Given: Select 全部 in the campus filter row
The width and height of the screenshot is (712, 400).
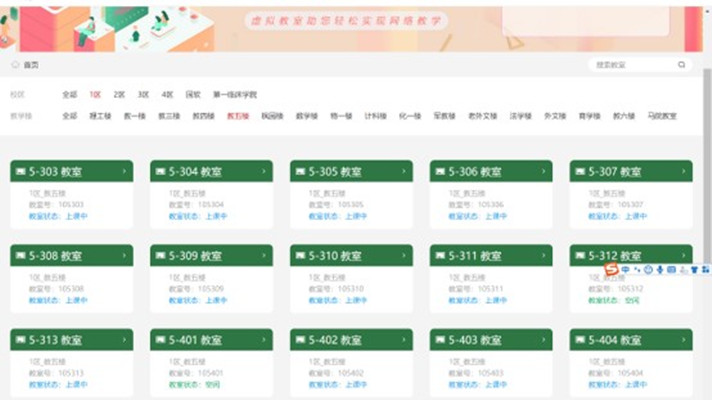Looking at the screenshot, I should coord(69,95).
